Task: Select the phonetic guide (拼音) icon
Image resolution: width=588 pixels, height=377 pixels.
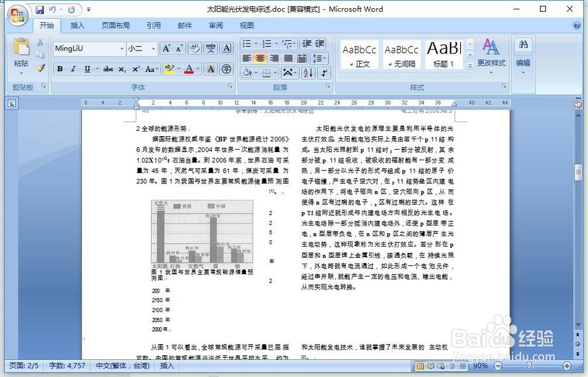Action: click(x=212, y=47)
